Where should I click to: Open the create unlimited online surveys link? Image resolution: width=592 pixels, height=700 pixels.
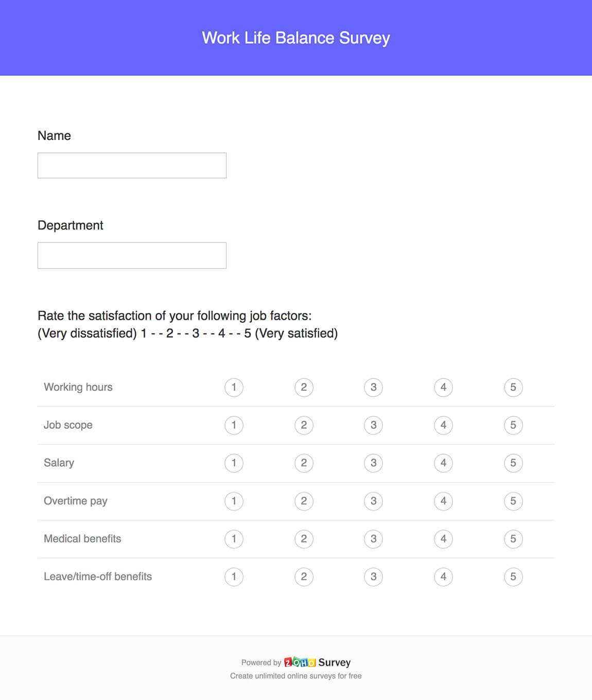tap(295, 676)
